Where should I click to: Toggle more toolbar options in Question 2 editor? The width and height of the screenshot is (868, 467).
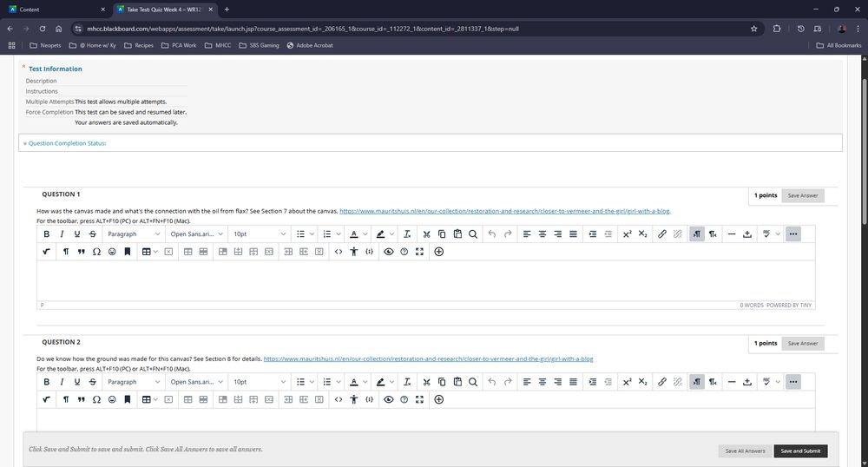pos(793,382)
